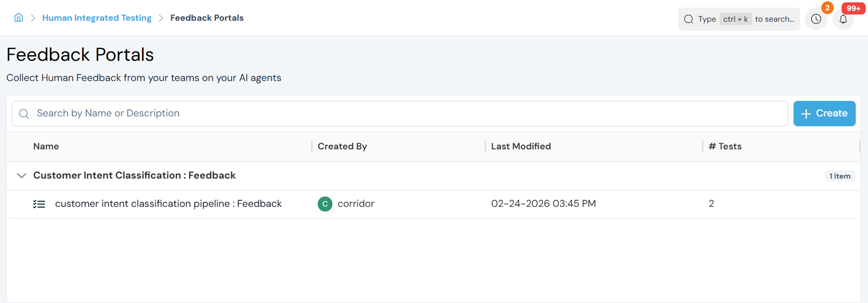The height and width of the screenshot is (303, 868).
Task: Click the 1 item count badge
Action: [x=840, y=176]
